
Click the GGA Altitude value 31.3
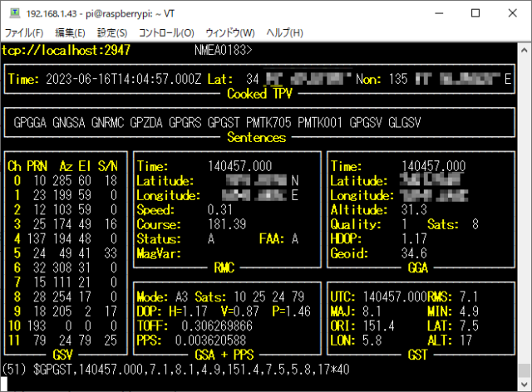click(x=414, y=209)
